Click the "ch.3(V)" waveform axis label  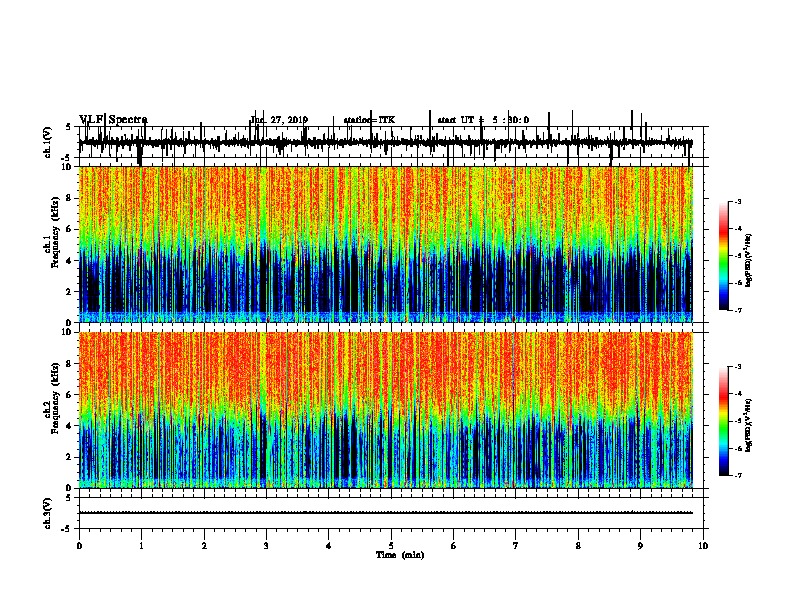click(x=47, y=513)
